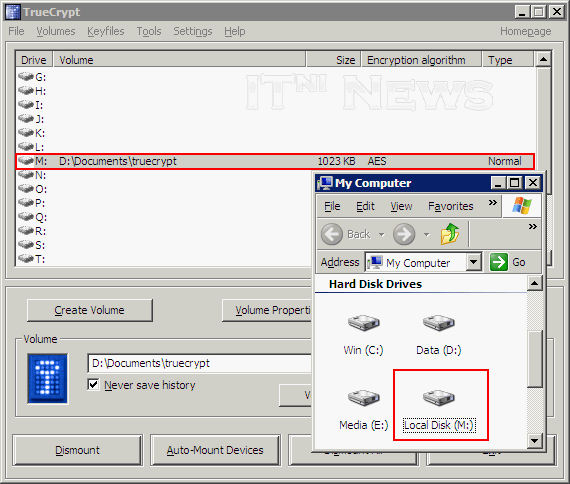Click the blue TrueCrypt volume logo icon
This screenshot has height=484, width=570.
[x=48, y=379]
